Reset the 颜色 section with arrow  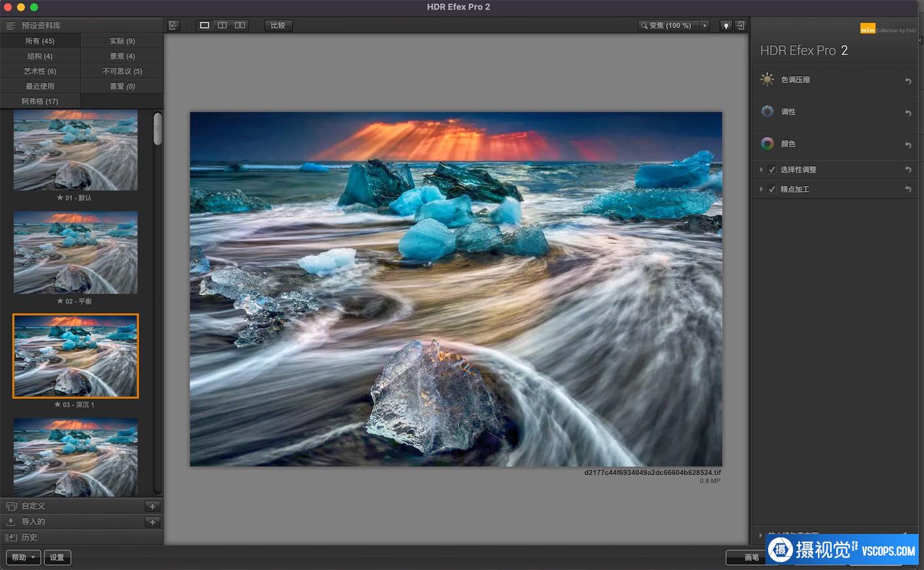point(908,145)
